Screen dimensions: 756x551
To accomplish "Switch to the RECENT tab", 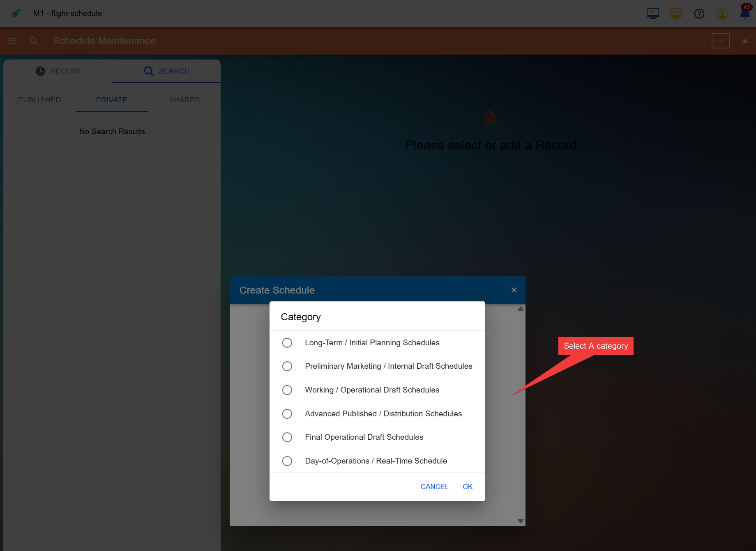I will (x=58, y=71).
